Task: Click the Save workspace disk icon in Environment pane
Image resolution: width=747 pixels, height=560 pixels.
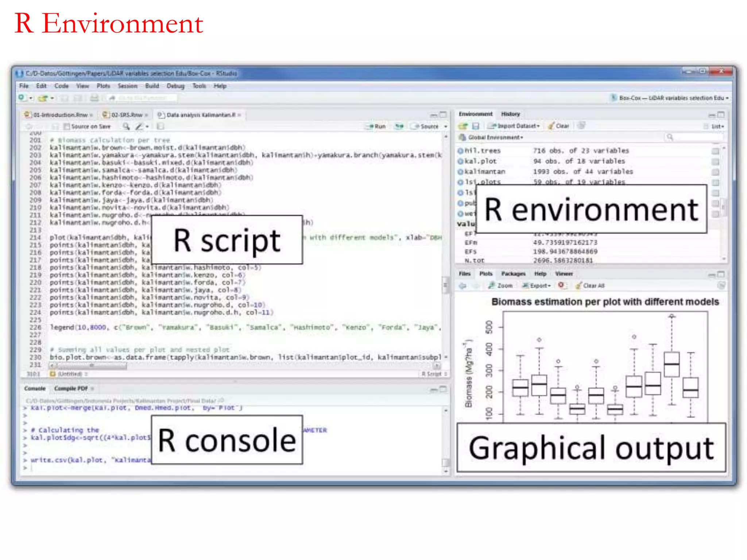Action: 475,126
